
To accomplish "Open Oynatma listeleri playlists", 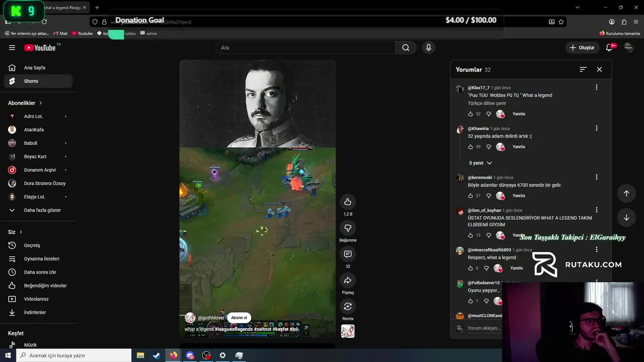I will (39, 259).
